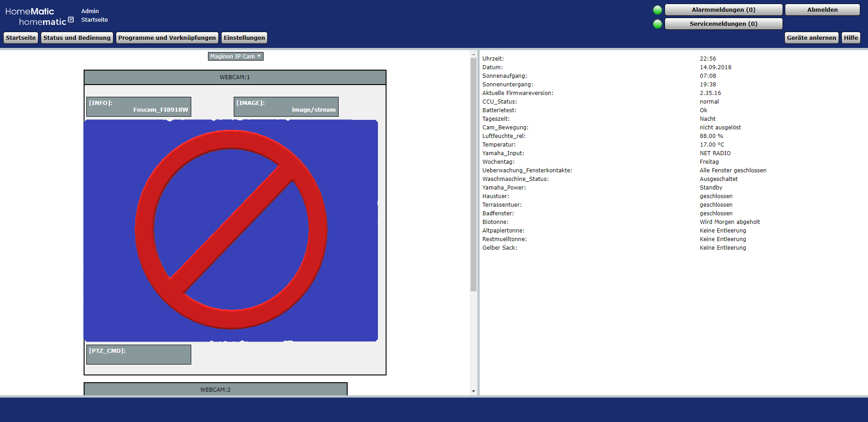Click the Restmuelltonne label
The image size is (868, 422).
click(505, 239)
